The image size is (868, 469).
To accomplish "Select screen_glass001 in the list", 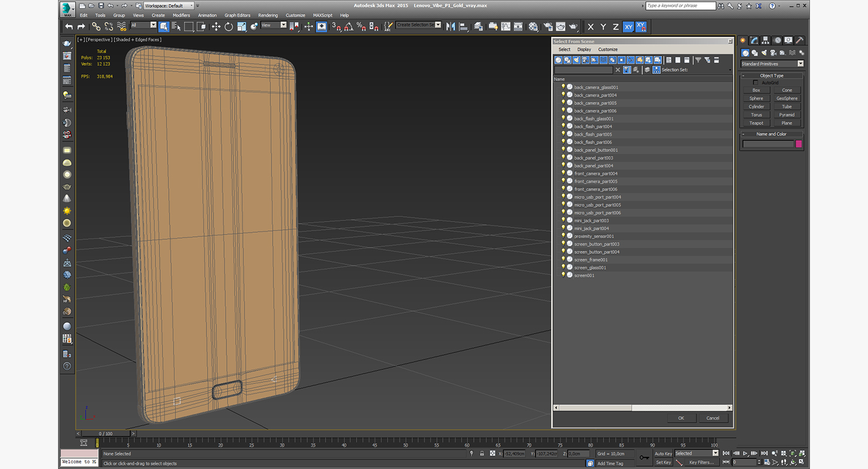I will click(x=590, y=267).
